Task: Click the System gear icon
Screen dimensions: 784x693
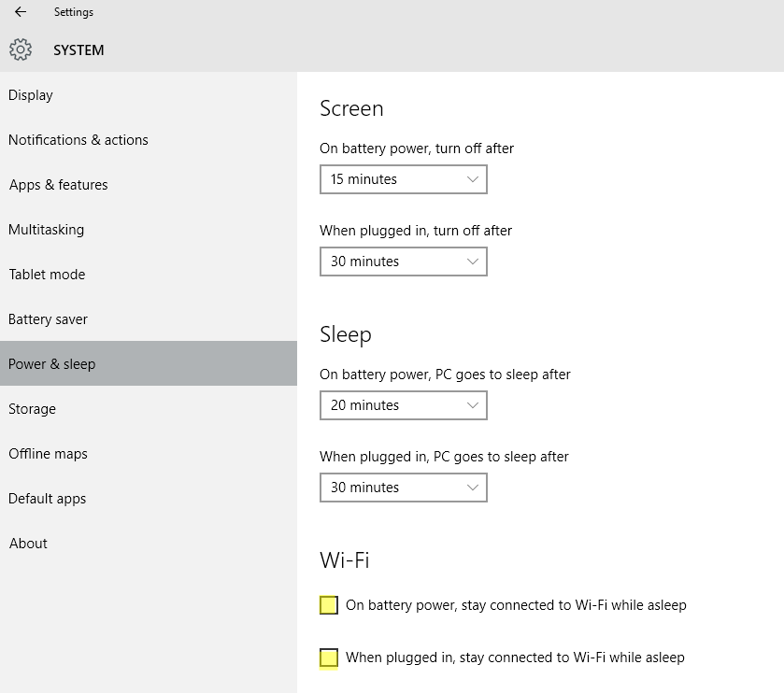Action: coord(21,49)
